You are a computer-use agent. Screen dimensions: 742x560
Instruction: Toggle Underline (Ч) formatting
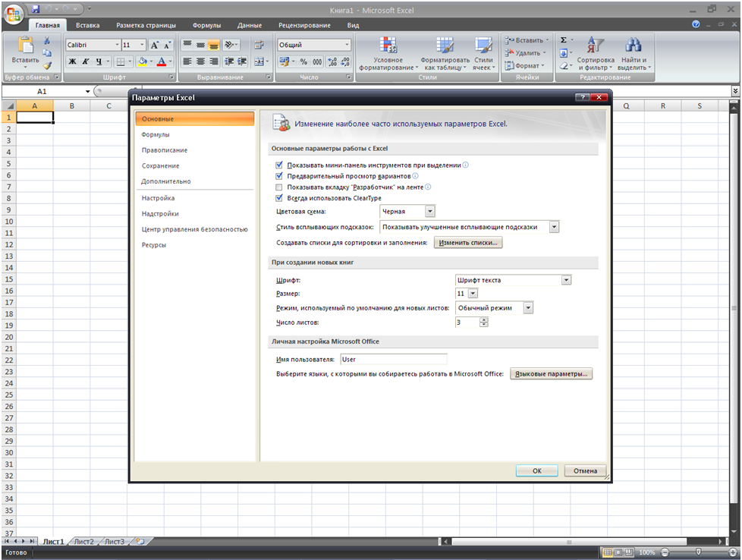click(x=99, y=61)
